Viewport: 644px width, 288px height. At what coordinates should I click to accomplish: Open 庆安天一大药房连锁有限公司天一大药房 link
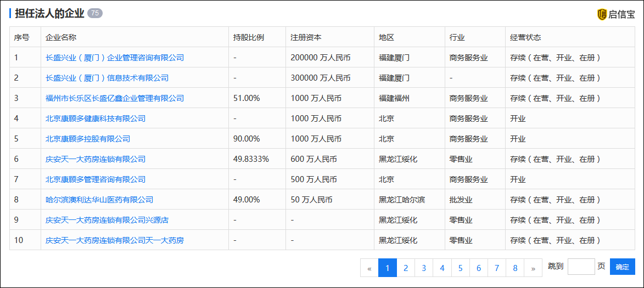coord(115,240)
